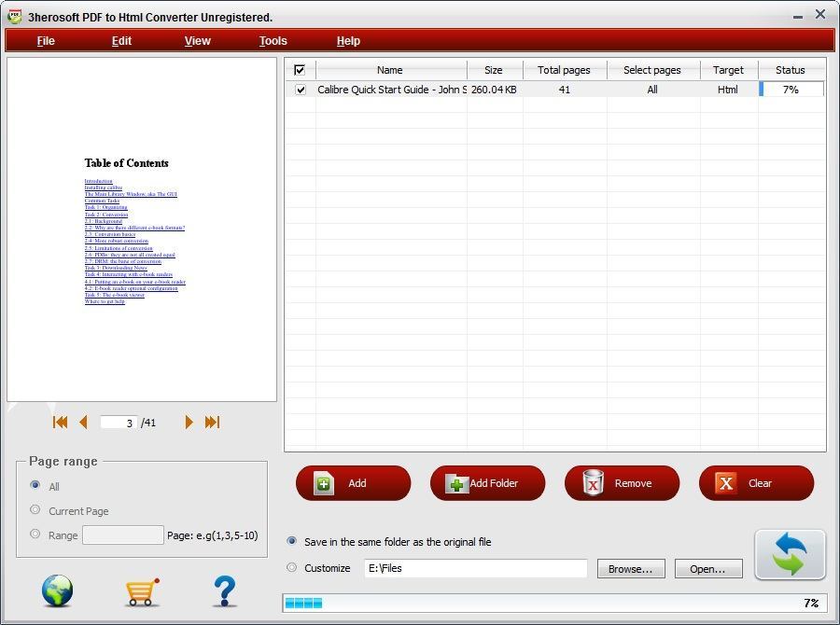The height and width of the screenshot is (625, 840).
Task: Start conversion with the blue-green arrows button
Action: [x=790, y=554]
